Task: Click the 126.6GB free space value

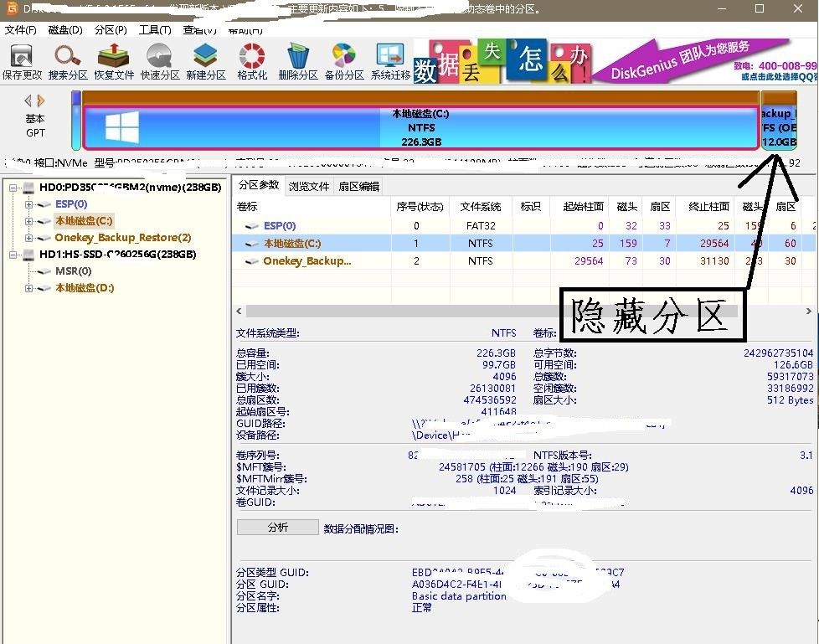Action: click(793, 365)
